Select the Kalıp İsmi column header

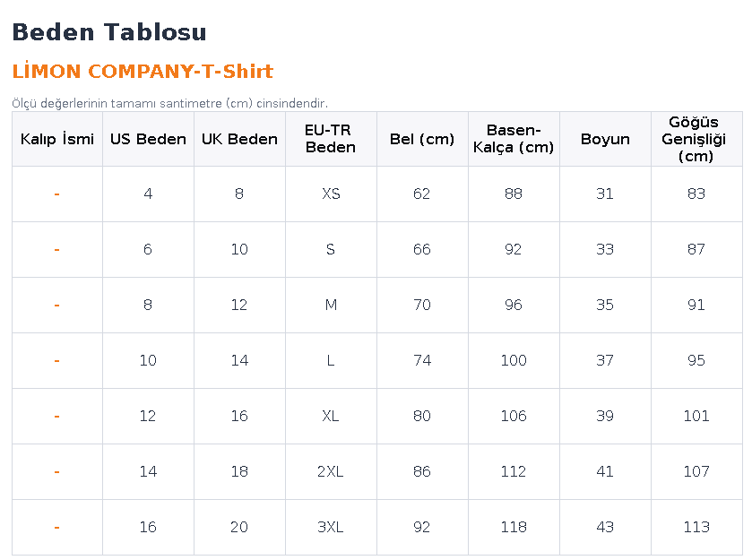click(57, 139)
